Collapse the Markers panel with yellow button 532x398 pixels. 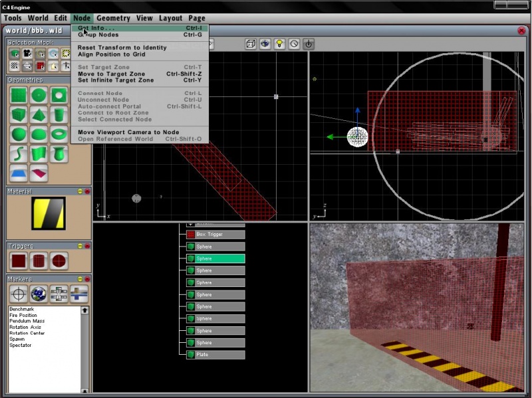(79, 279)
